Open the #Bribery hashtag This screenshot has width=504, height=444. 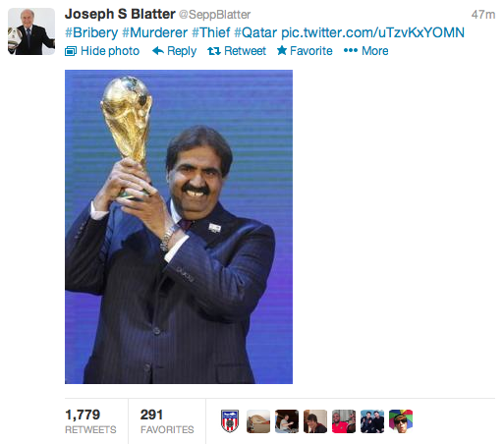pos(91,32)
